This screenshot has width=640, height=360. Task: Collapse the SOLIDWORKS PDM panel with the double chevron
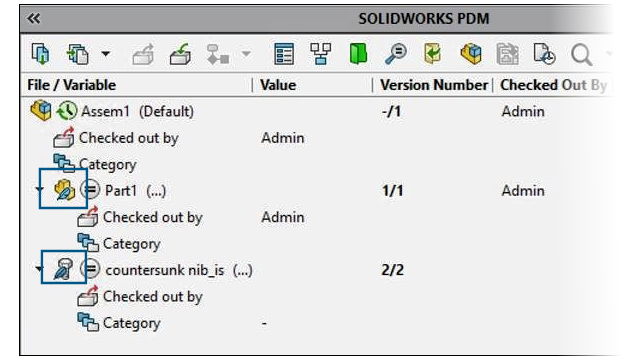pyautogui.click(x=33, y=18)
